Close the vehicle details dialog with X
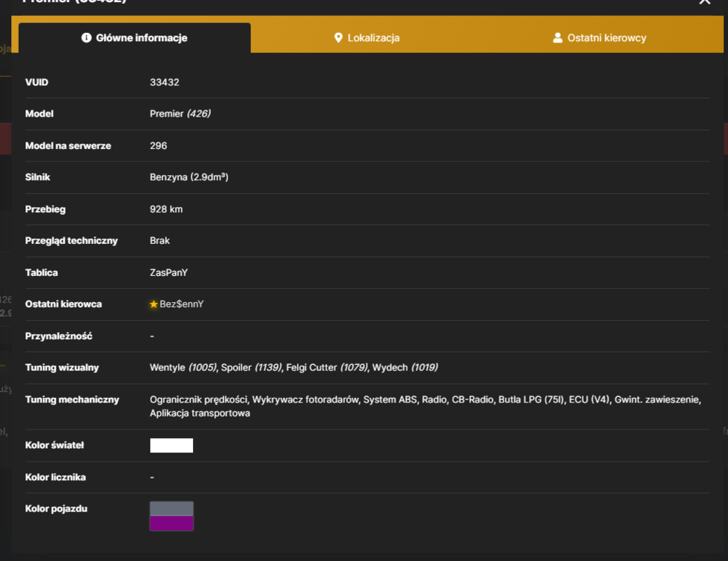The height and width of the screenshot is (561, 728). 704,1
